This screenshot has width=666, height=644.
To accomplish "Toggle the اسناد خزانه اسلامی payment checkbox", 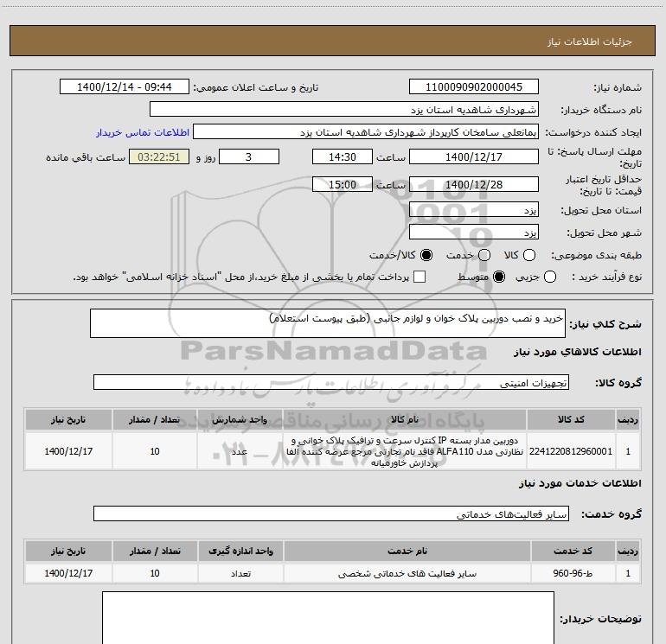I will click(x=419, y=277).
